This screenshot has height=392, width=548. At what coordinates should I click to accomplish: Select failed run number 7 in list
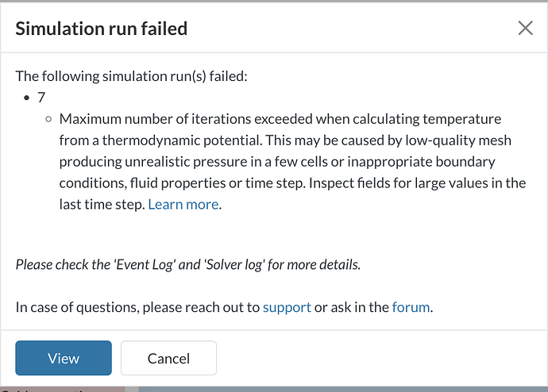coord(41,98)
